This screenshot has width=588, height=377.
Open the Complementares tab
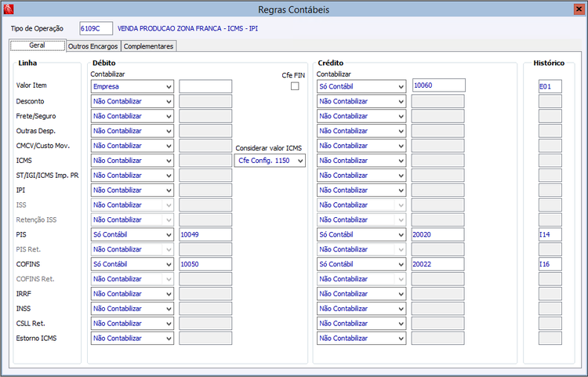pos(148,46)
